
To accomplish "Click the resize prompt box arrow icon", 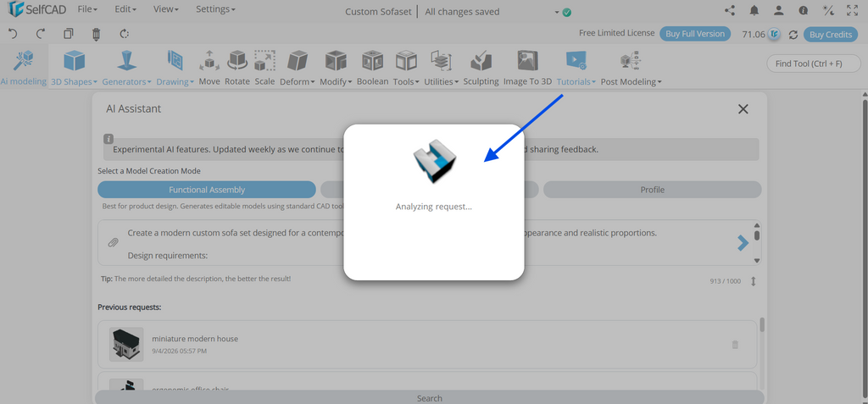I will pos(753,281).
